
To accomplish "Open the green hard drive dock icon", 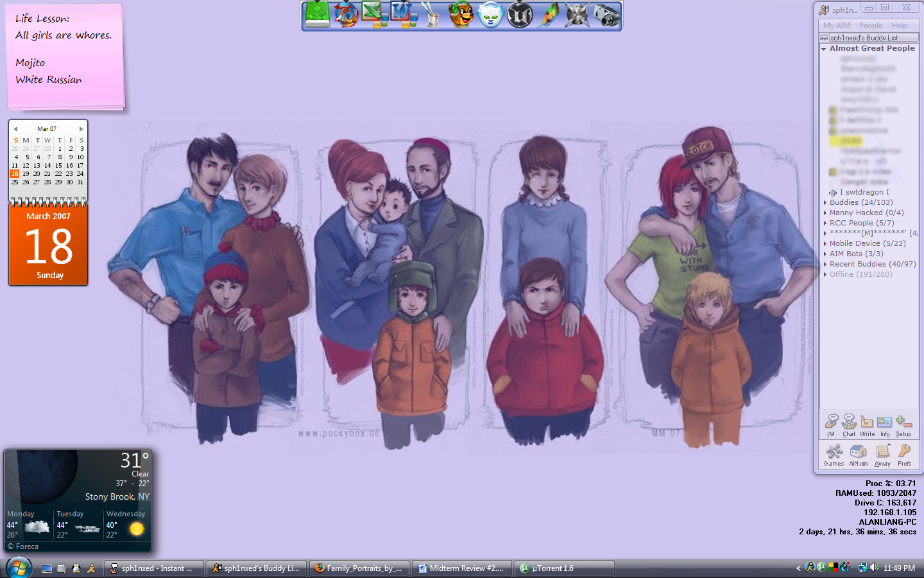I will (x=317, y=14).
